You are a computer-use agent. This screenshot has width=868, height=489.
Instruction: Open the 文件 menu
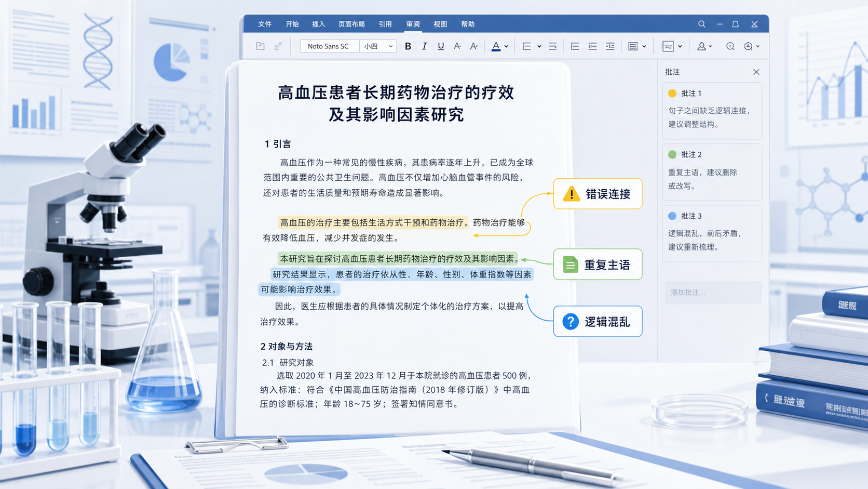point(265,24)
